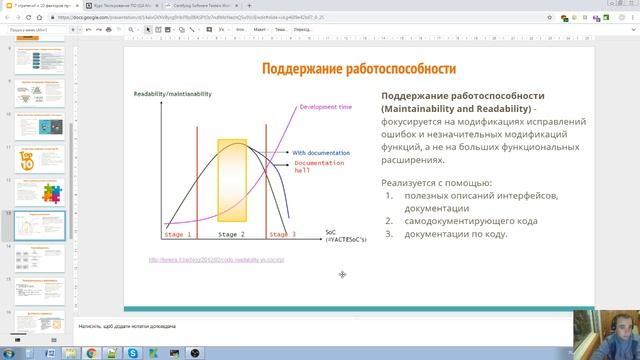Click list item 'документации по коду.'
The height and width of the screenshot is (360, 640).
point(456,234)
